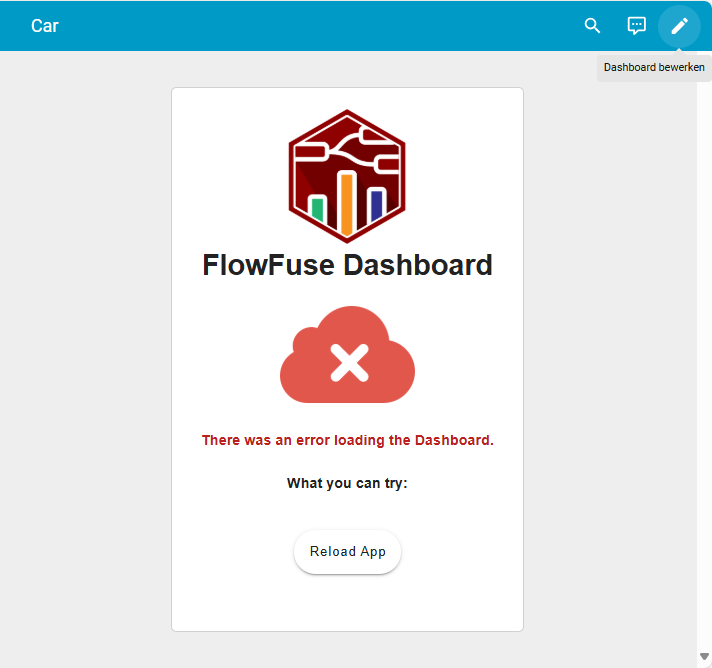Click the 'Car' dashboard title
This screenshot has width=712, height=668.
coord(45,26)
